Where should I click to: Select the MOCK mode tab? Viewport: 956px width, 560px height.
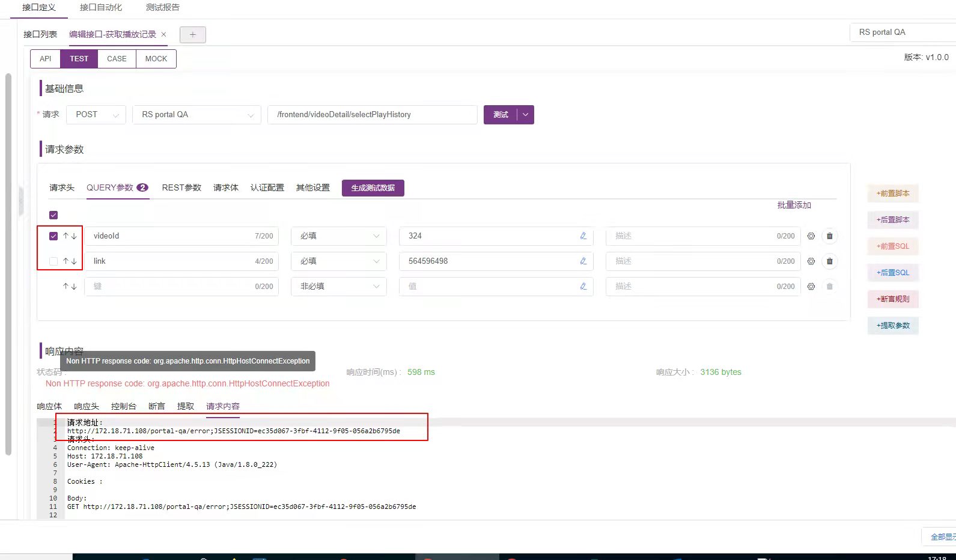(x=156, y=59)
